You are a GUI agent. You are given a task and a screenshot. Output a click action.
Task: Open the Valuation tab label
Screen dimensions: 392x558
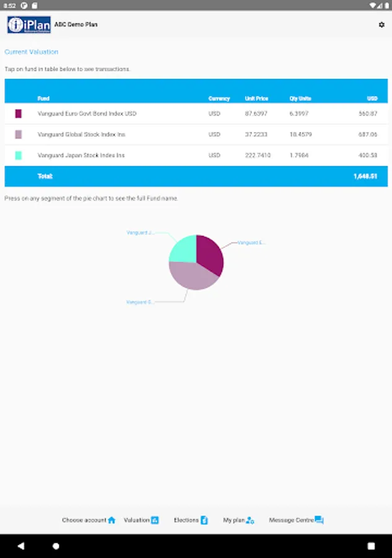point(136,520)
